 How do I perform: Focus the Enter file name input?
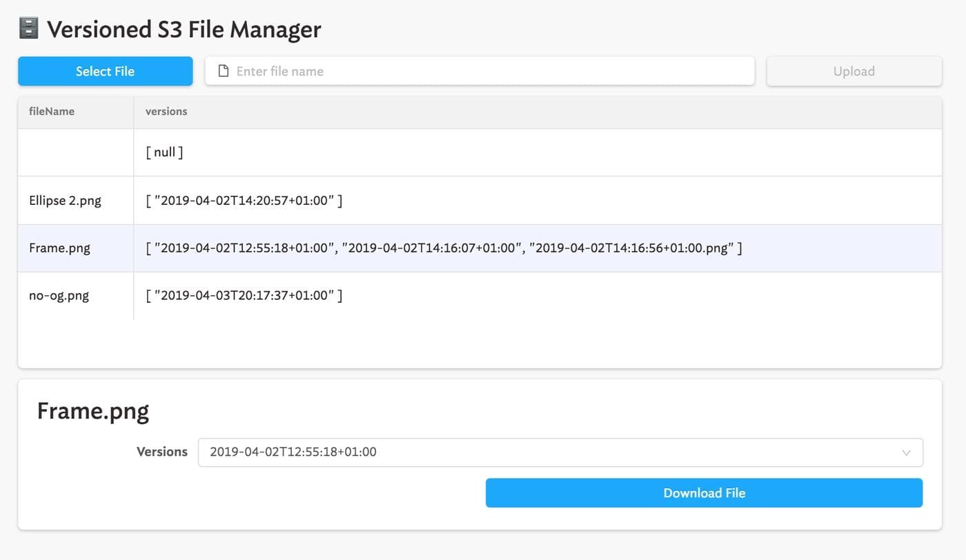[483, 71]
